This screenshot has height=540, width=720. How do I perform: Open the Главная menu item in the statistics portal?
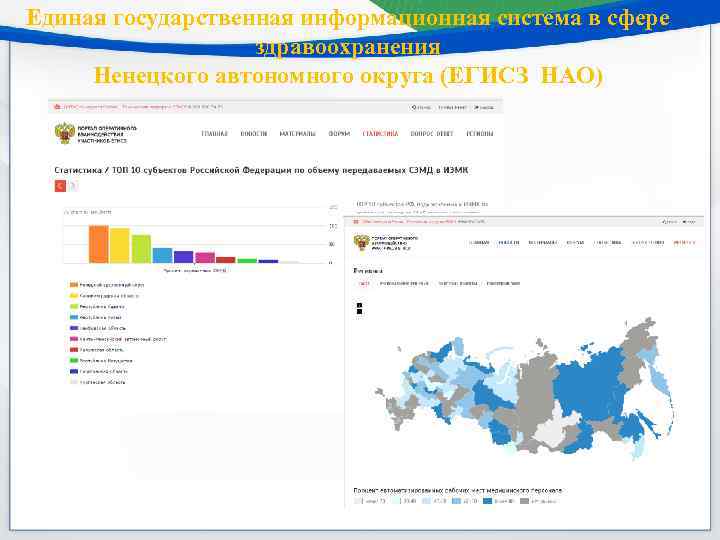coord(214,134)
